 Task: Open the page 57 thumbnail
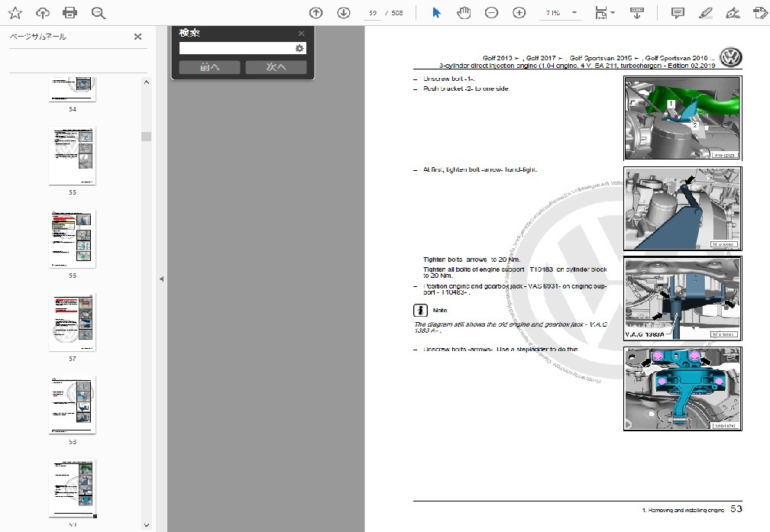click(x=73, y=322)
